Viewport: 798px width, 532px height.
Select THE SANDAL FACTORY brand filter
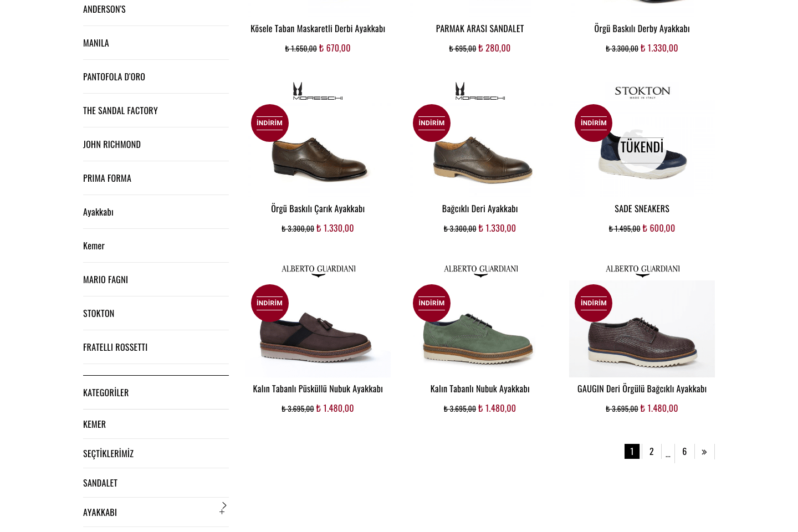[120, 111]
